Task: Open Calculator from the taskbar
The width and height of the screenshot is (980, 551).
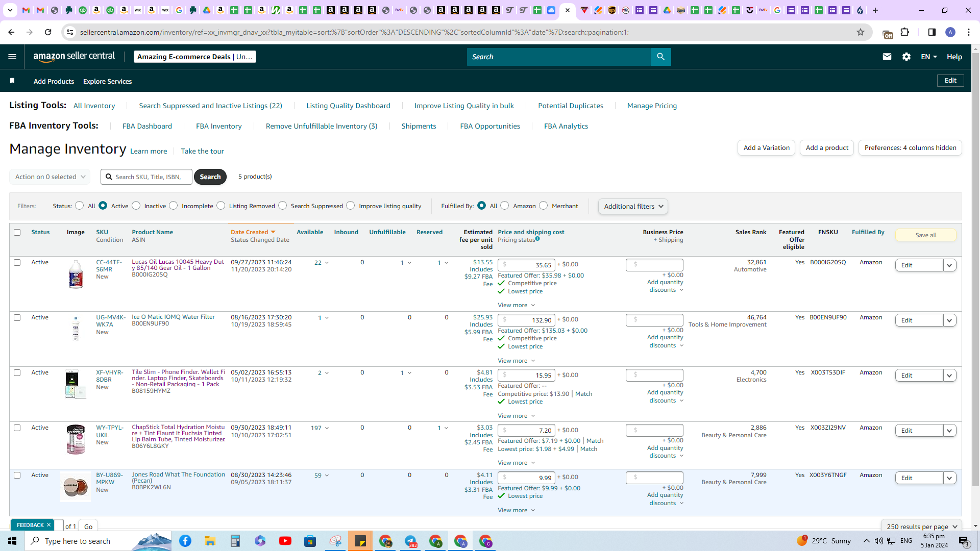Action: [235, 541]
